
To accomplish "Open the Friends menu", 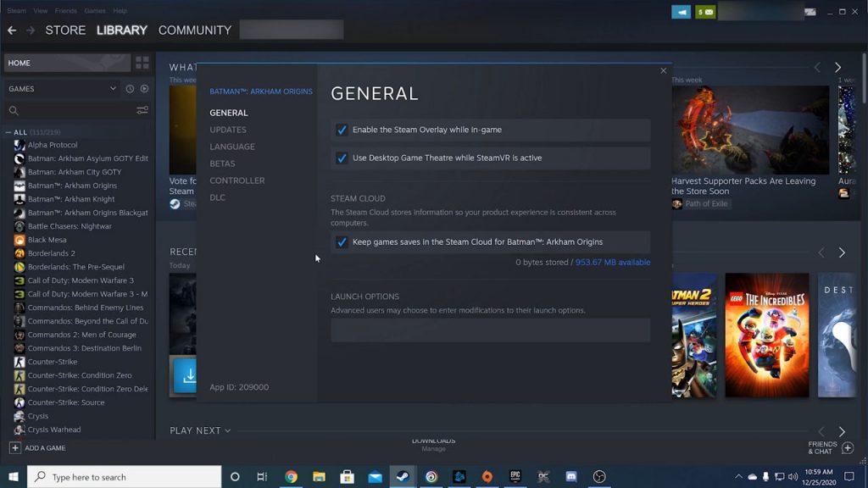I will tap(66, 10).
